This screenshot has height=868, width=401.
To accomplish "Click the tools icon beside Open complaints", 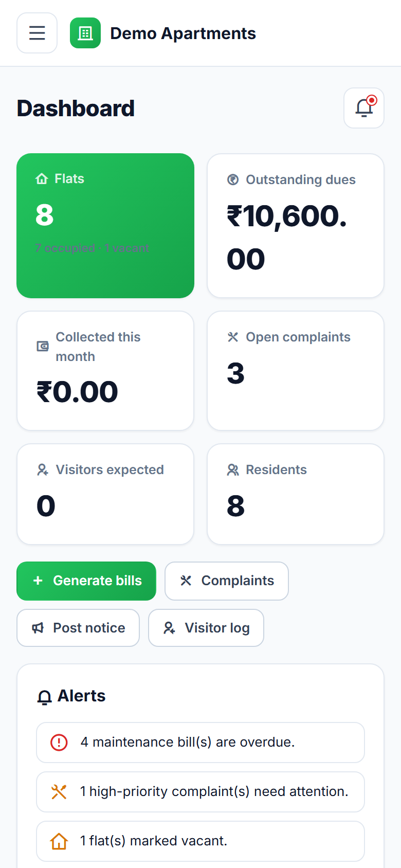I will click(x=233, y=337).
